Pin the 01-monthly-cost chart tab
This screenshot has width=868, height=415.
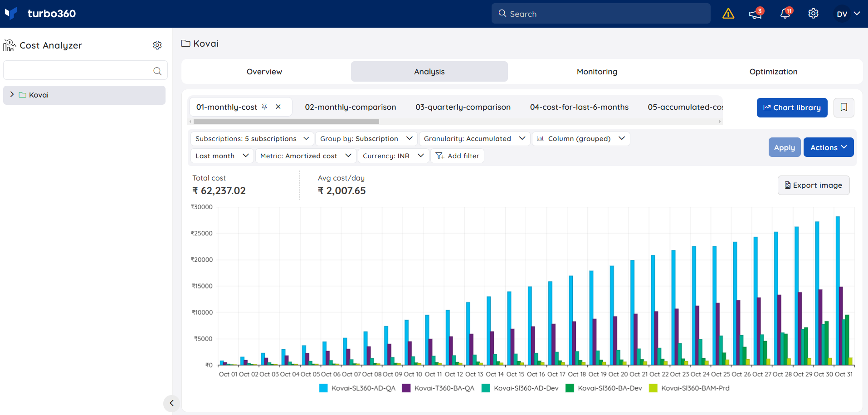(264, 107)
